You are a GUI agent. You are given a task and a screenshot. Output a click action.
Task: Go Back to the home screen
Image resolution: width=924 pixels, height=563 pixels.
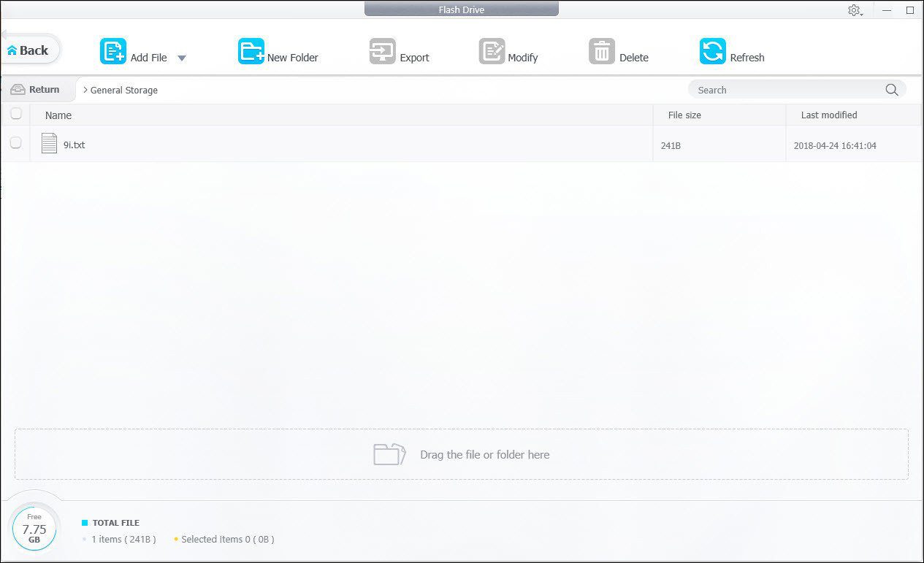point(29,50)
